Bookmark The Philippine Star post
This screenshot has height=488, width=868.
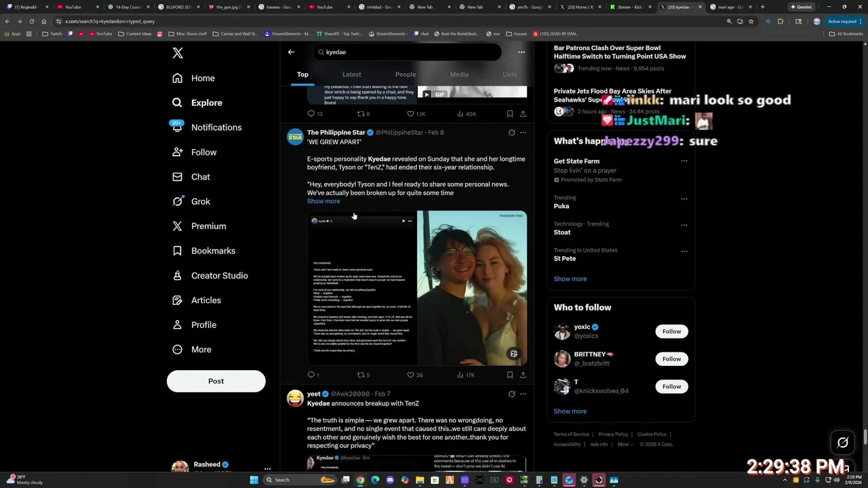[510, 375]
